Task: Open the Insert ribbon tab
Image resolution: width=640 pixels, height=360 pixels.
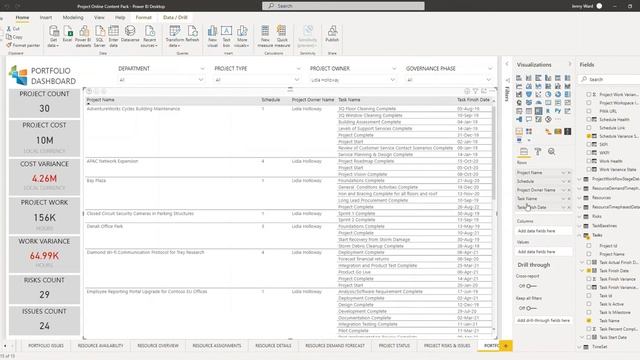Action: (x=46, y=18)
